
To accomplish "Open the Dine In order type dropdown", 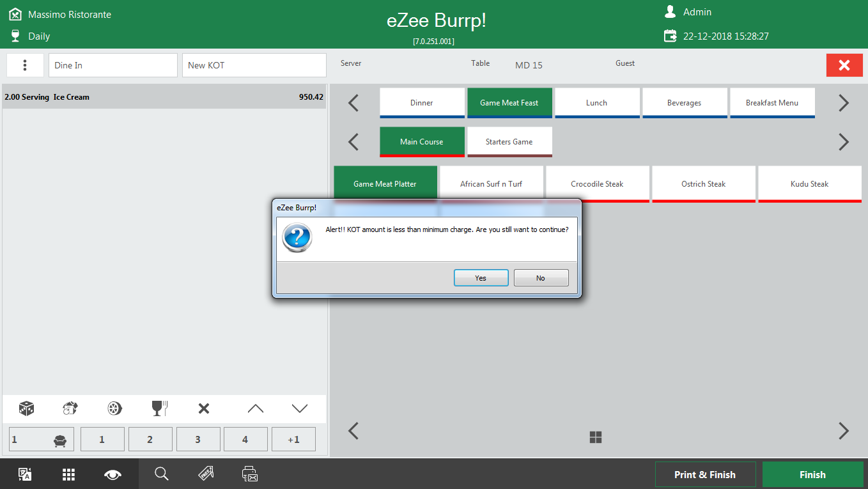I will pyautogui.click(x=113, y=65).
